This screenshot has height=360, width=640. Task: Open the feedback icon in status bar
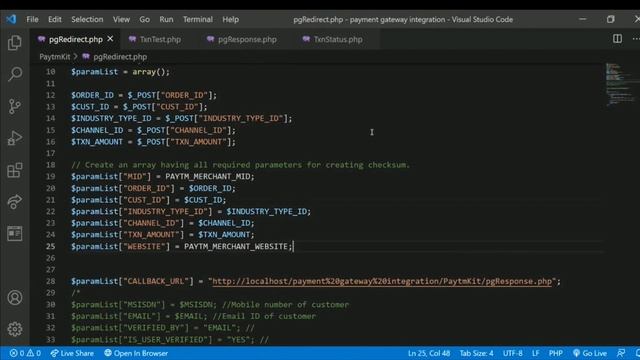pyautogui.click(x=620, y=353)
